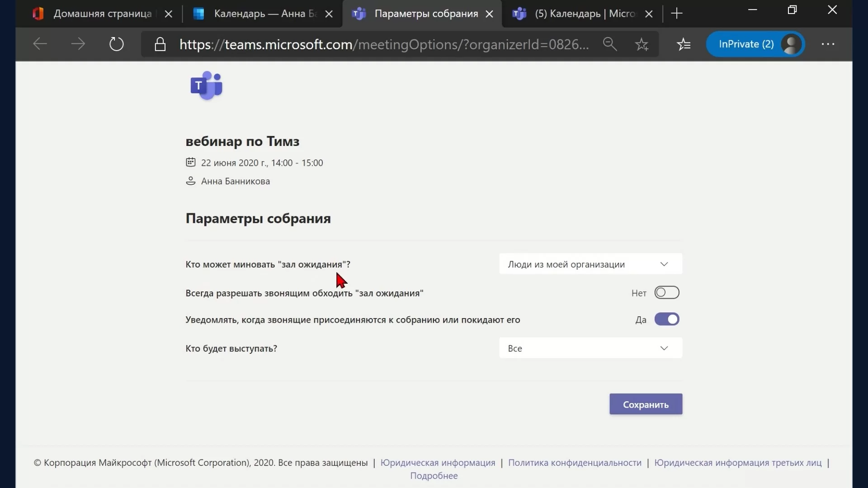Click the InPrivate profile avatar

pyautogui.click(x=791, y=44)
